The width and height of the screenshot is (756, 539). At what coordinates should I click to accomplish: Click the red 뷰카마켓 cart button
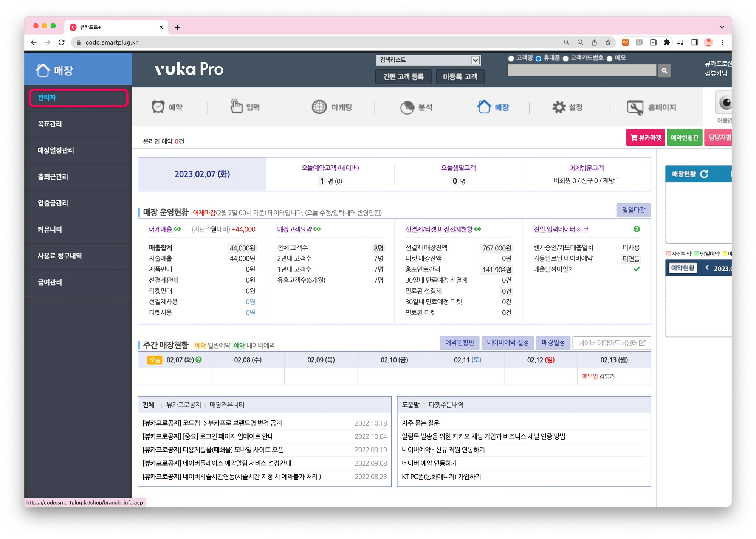tap(645, 138)
